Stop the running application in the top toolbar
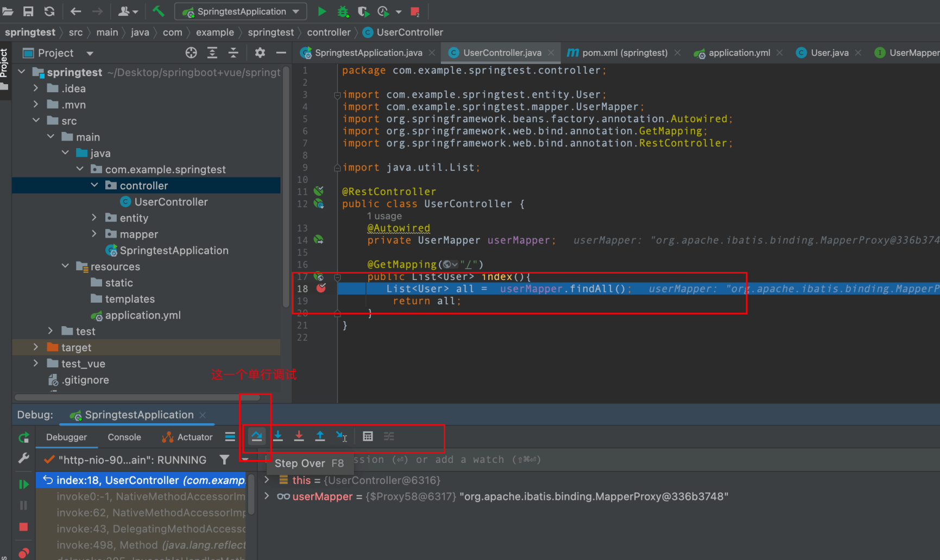Screen dimensions: 940x560 pyautogui.click(x=415, y=11)
